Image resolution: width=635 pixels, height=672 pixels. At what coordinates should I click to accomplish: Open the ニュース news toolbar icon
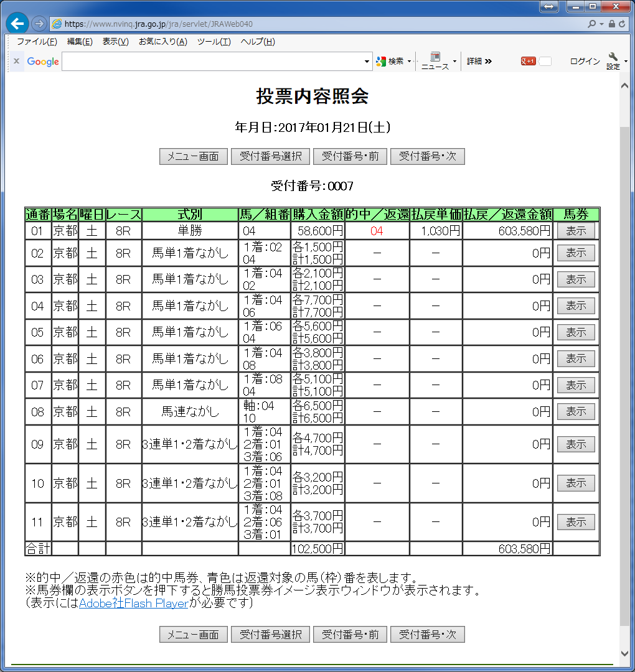[435, 61]
